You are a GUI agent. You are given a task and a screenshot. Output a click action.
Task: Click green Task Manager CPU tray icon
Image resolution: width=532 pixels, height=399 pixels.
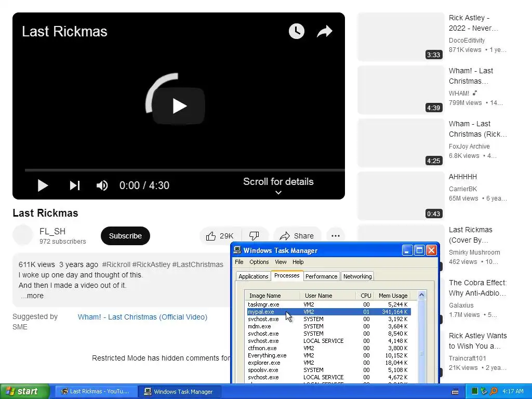[x=475, y=392]
